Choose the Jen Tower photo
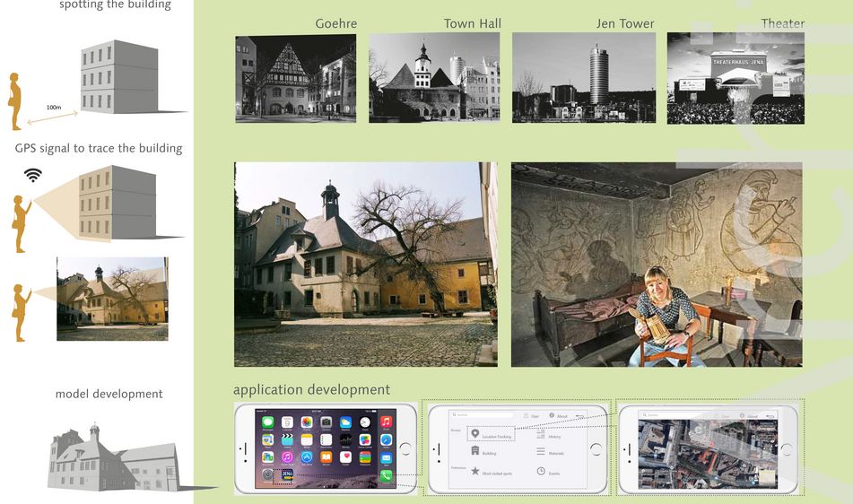The image size is (853, 504). coord(583,78)
